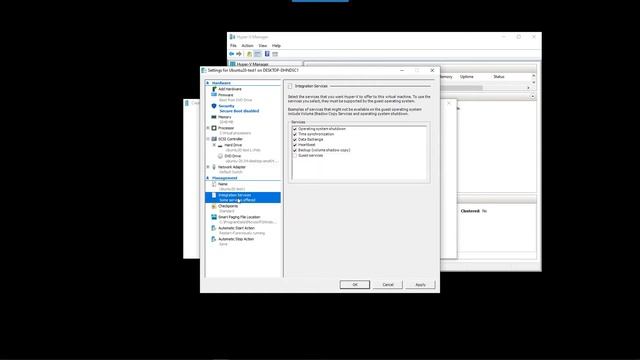Click the Show/Hide action pane toolbar icon
This screenshot has height=360, width=640.
(x=275, y=54)
